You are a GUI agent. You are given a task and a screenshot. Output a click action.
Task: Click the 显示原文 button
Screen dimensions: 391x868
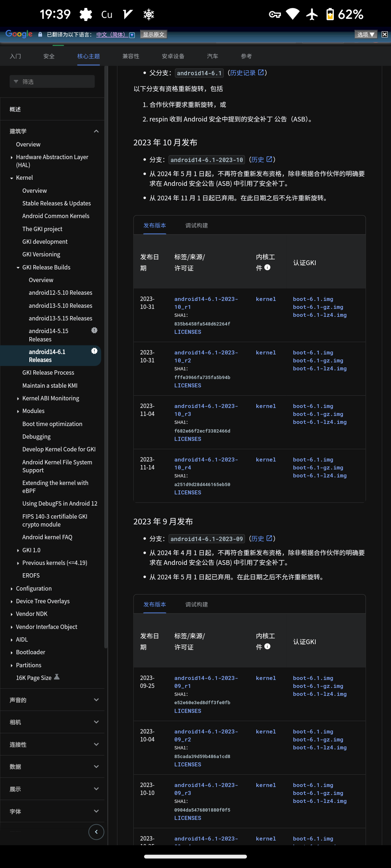[x=154, y=34]
